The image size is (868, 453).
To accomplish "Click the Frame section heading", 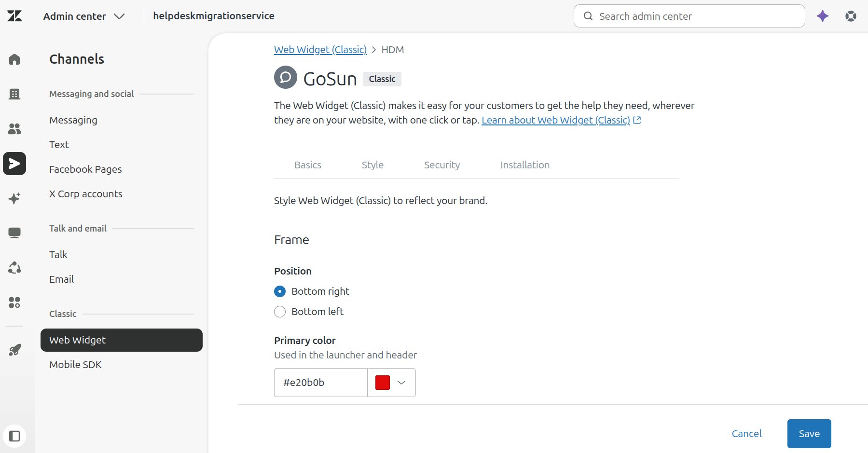I will tap(291, 240).
